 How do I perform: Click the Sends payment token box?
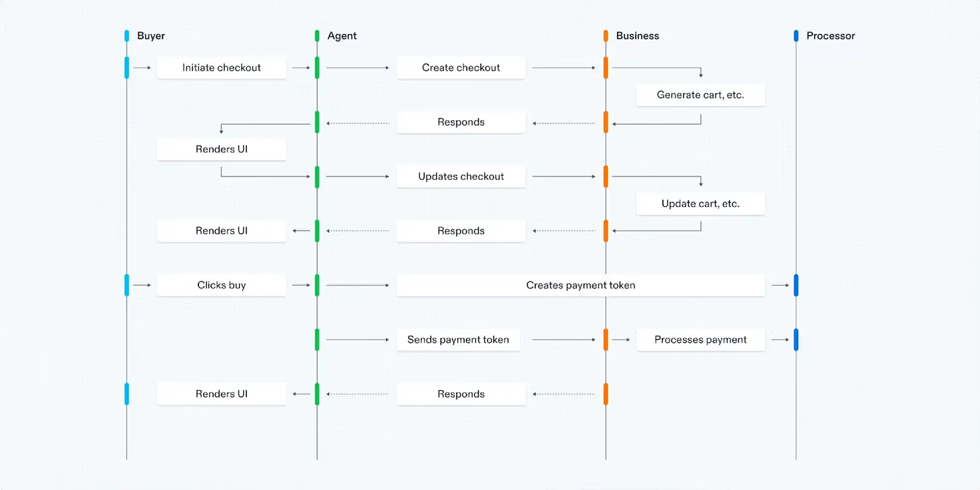coord(458,340)
